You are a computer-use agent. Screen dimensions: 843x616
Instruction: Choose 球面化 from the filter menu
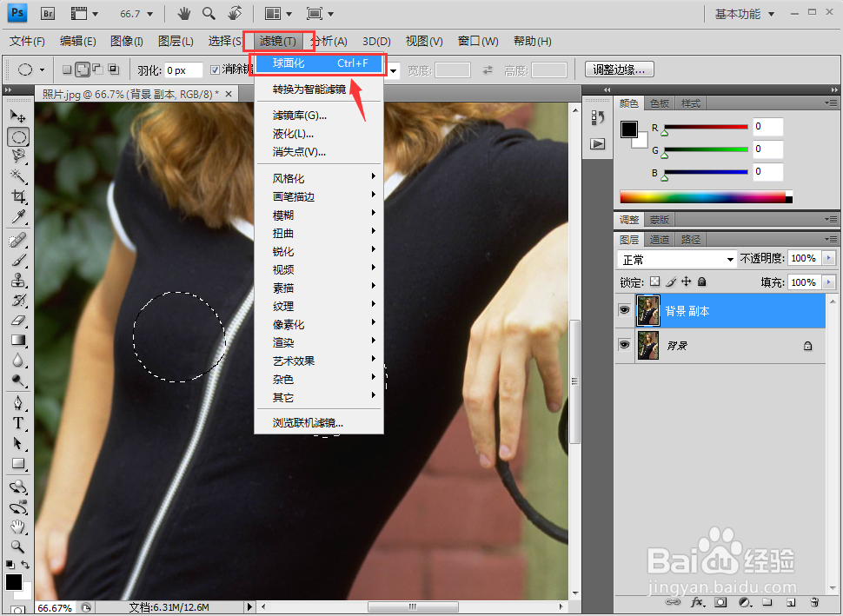click(x=317, y=63)
